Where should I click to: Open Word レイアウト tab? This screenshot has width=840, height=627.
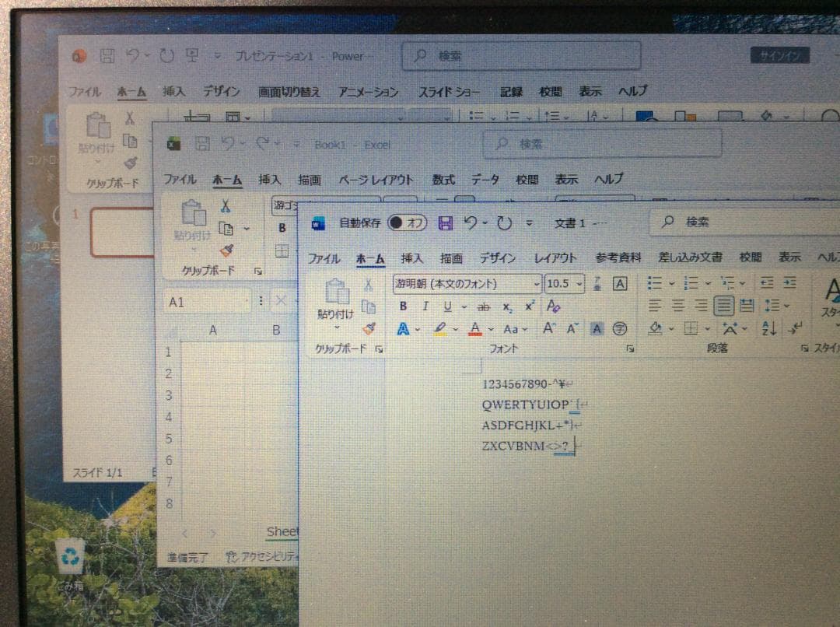tap(555, 258)
